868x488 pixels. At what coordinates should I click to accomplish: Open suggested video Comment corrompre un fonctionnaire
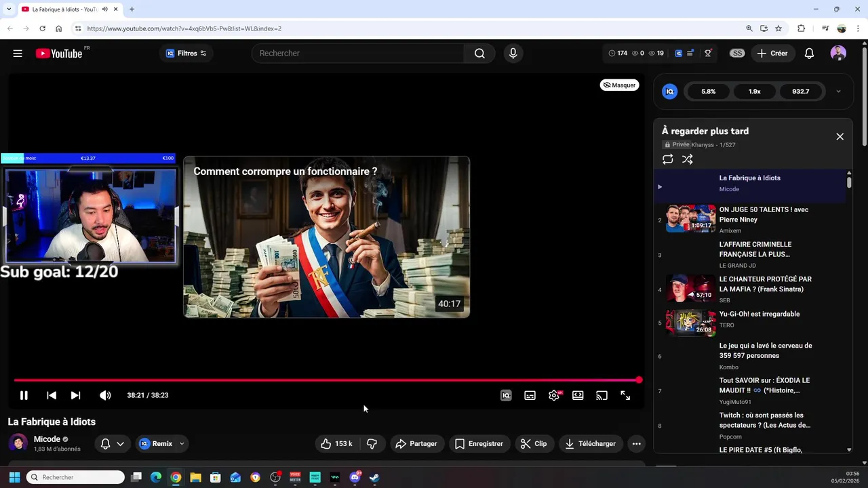coord(326,237)
